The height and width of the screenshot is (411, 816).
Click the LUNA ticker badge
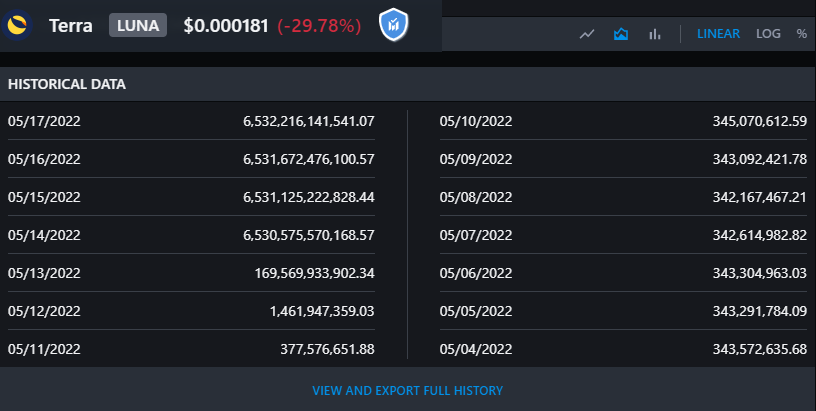(x=138, y=25)
